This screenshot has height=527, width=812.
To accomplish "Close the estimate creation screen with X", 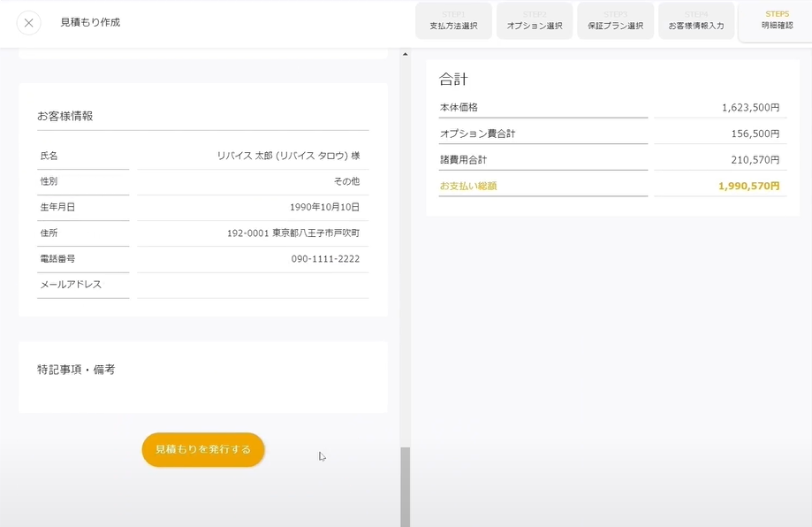I will tap(28, 23).
